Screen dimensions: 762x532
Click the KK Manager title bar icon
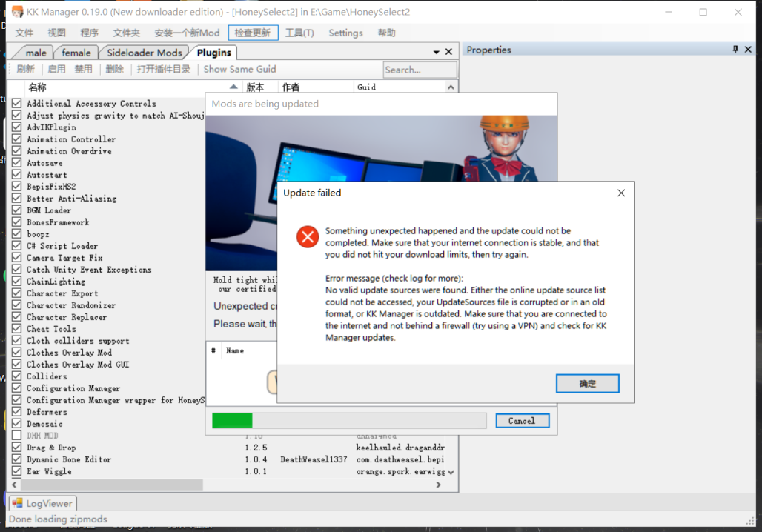(17, 12)
